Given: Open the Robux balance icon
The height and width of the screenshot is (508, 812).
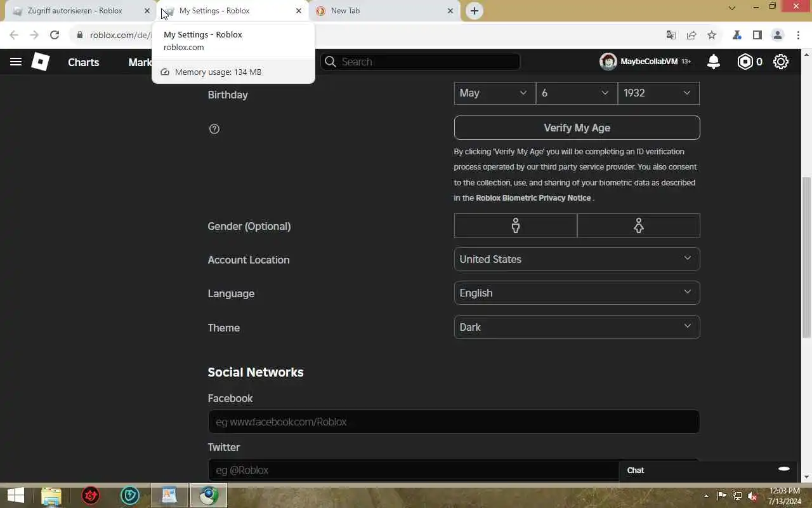Looking at the screenshot, I should pos(745,62).
